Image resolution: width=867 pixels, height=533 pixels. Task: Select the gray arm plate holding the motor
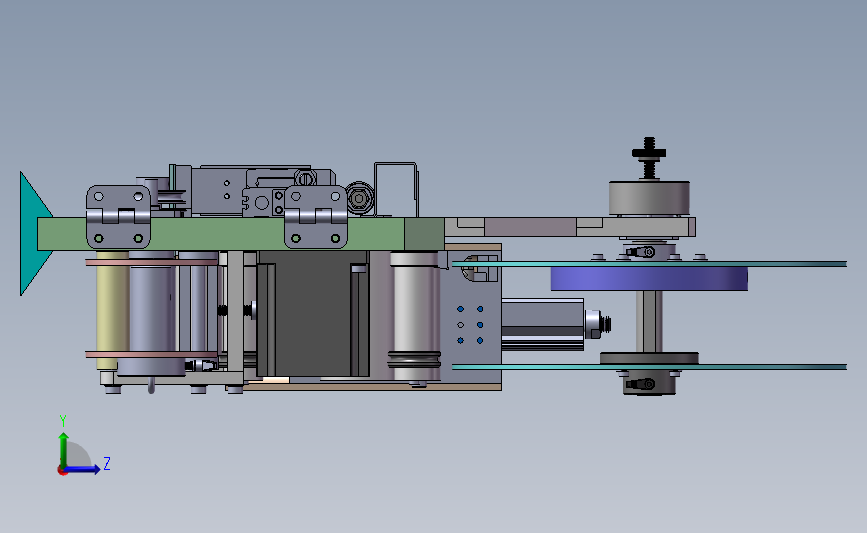click(570, 227)
